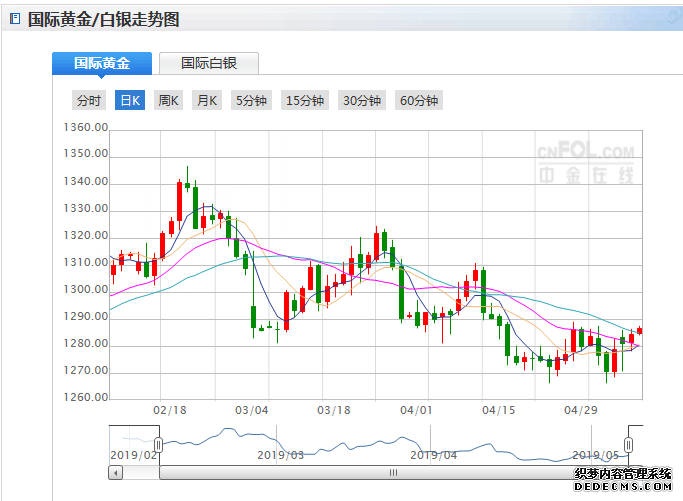Viewport: 683px width, 501px height.
Task: Show the 60分钟 chart
Action: (x=419, y=100)
